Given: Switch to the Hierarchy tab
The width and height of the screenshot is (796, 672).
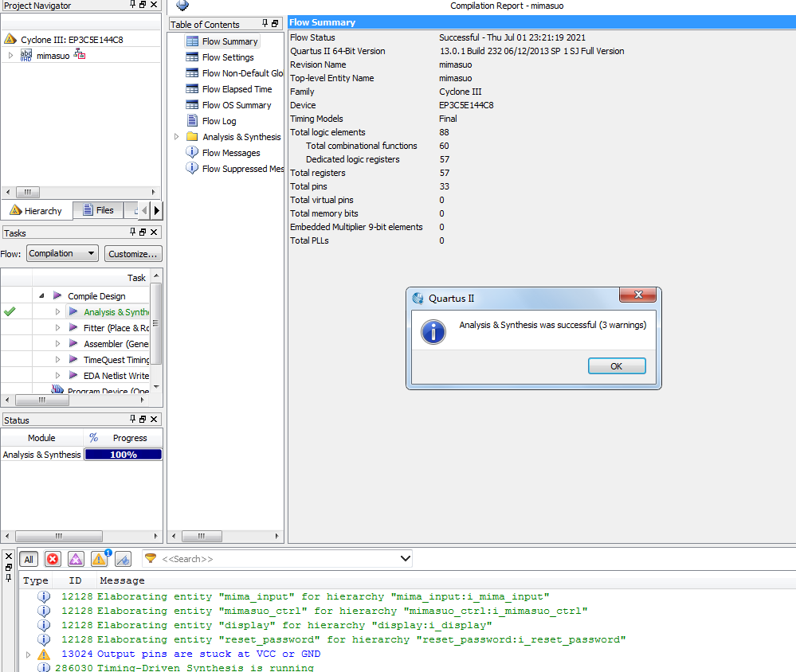Looking at the screenshot, I should tap(36, 211).
